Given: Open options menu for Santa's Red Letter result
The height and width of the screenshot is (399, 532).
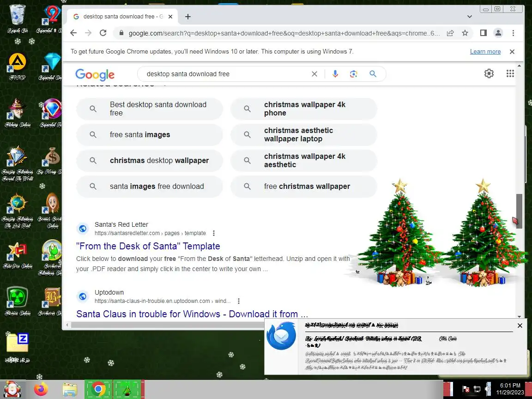Looking at the screenshot, I should point(214,233).
